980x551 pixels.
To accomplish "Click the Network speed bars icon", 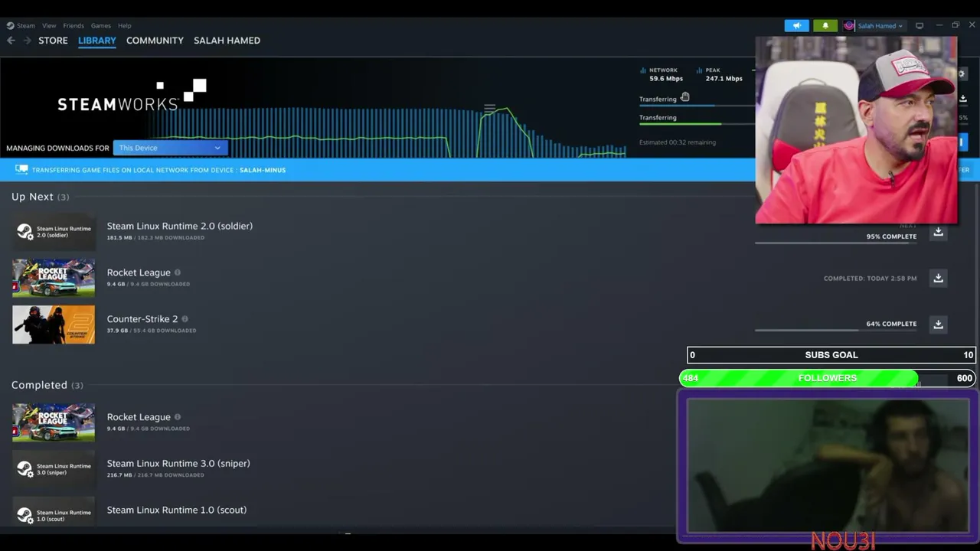I will tap(643, 70).
